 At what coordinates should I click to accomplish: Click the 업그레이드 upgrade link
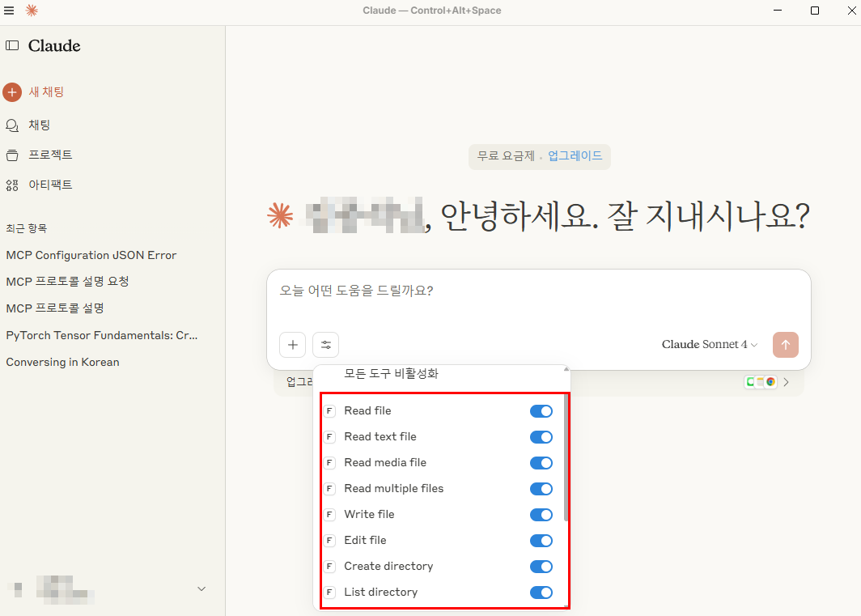click(575, 155)
